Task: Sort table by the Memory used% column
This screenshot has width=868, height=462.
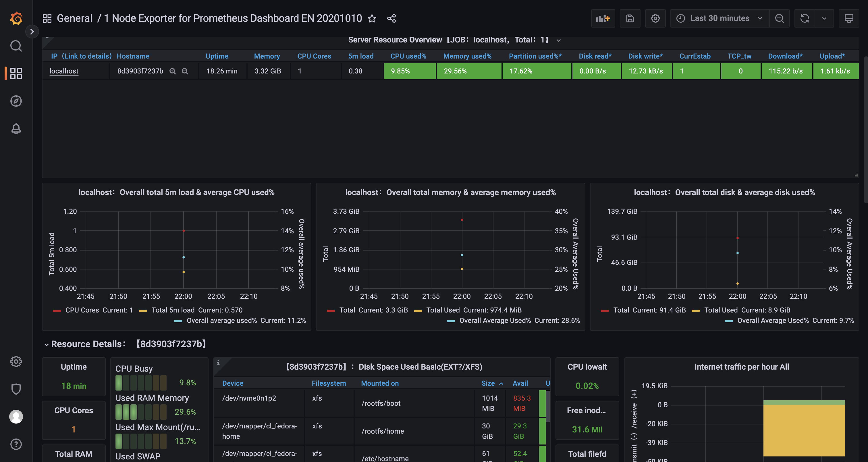Action: [467, 56]
